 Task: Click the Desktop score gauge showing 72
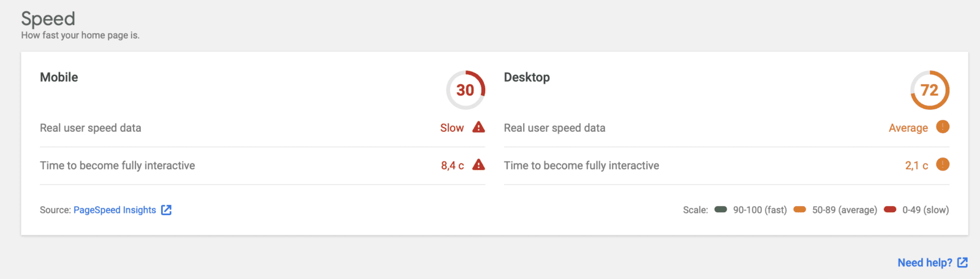(930, 90)
